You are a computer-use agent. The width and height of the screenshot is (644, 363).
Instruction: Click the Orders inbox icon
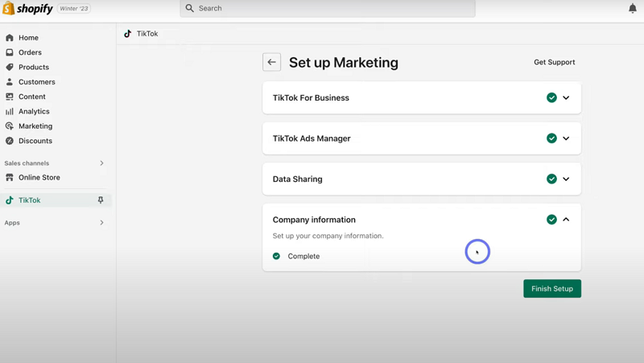[x=10, y=52]
